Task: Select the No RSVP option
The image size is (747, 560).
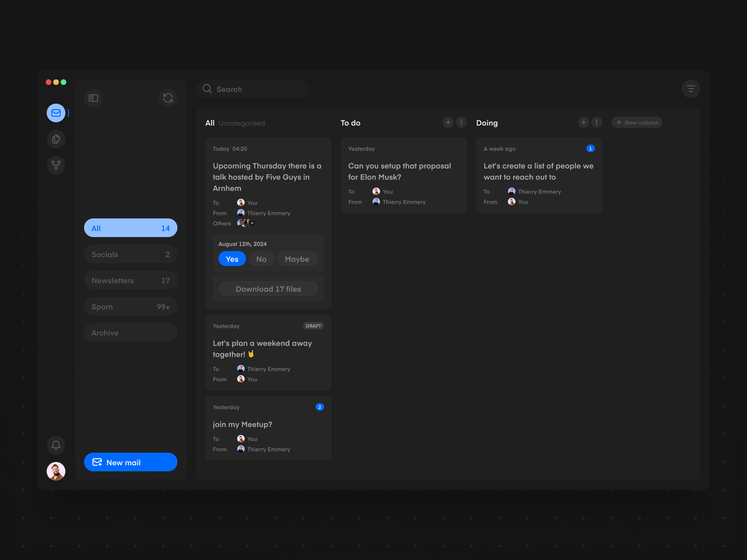Action: pyautogui.click(x=261, y=259)
